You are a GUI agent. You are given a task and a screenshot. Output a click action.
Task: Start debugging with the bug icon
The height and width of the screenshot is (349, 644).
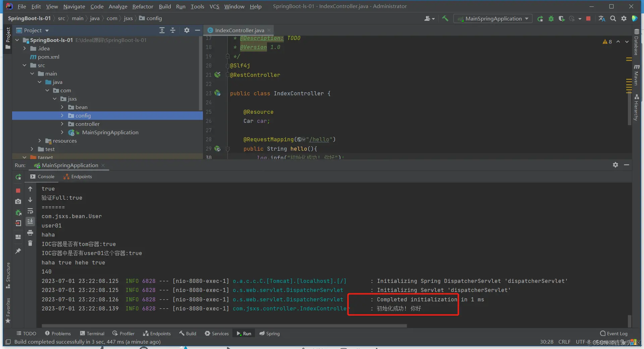coord(551,19)
